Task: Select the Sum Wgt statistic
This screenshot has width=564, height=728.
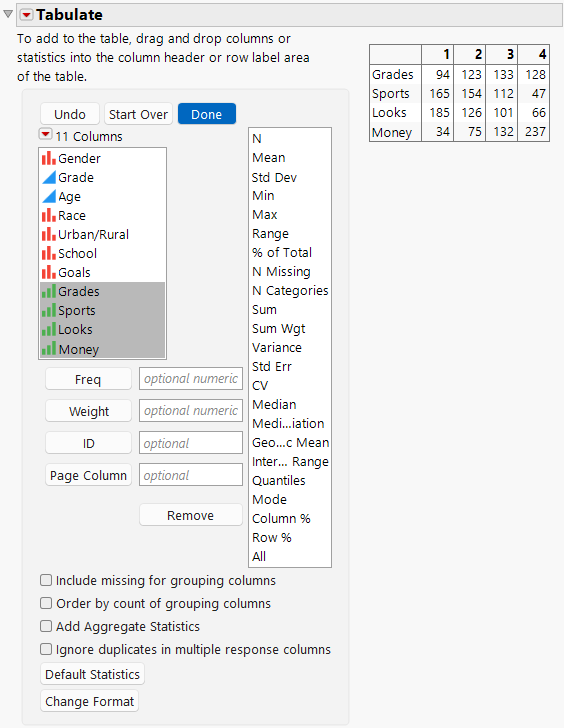Action: [x=279, y=329]
